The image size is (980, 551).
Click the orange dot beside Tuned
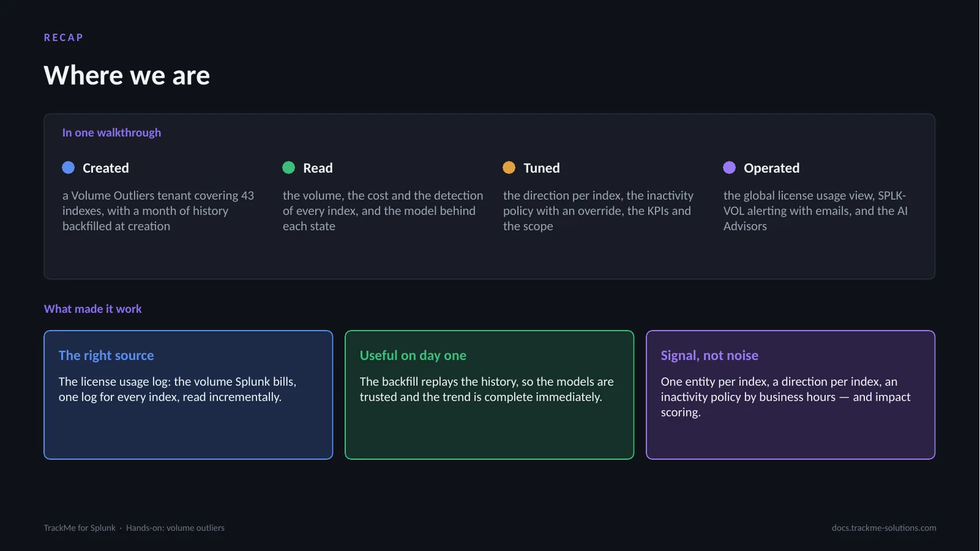pyautogui.click(x=509, y=167)
